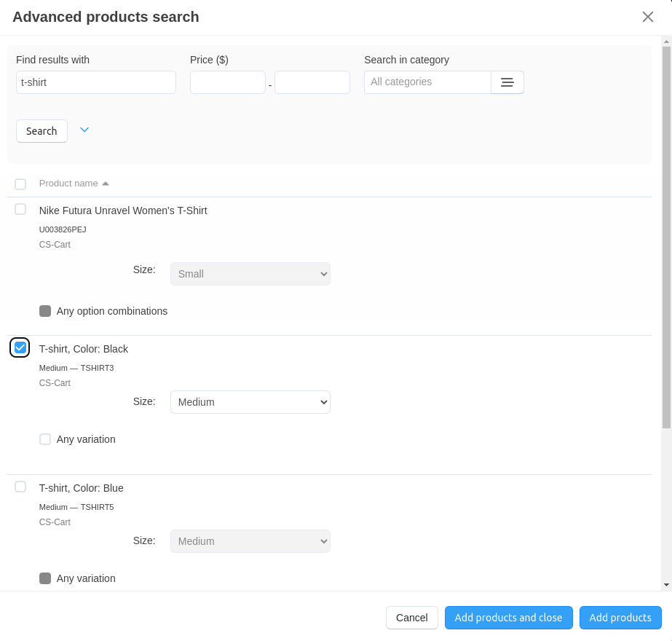The height and width of the screenshot is (641, 672).
Task: Click the Product name column header
Action: tap(68, 184)
